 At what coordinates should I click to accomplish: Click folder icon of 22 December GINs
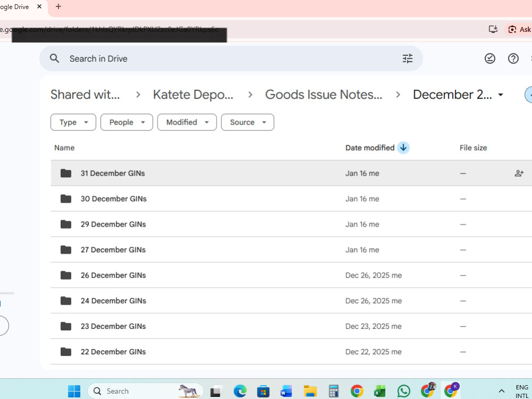click(66, 352)
